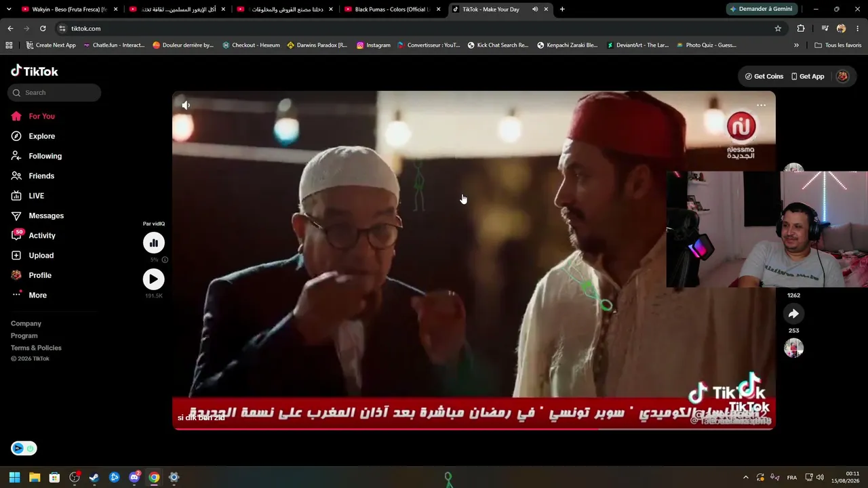Go back to the previous page
This screenshot has width=868, height=488.
[10, 28]
